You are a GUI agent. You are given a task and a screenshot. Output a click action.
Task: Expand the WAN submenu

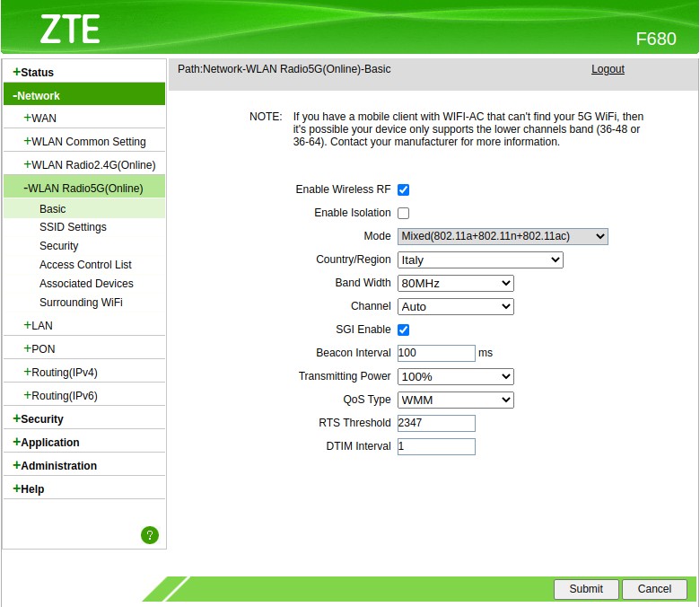point(39,118)
